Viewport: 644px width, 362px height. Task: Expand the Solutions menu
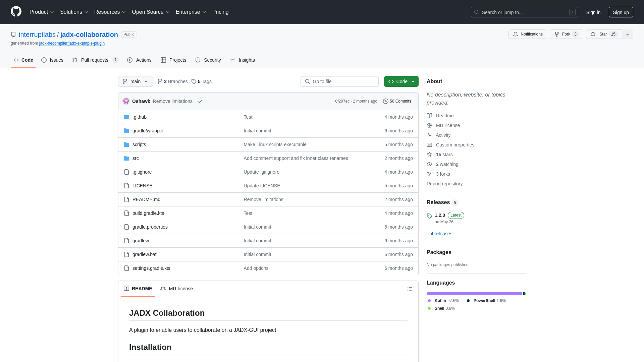pos(74,12)
